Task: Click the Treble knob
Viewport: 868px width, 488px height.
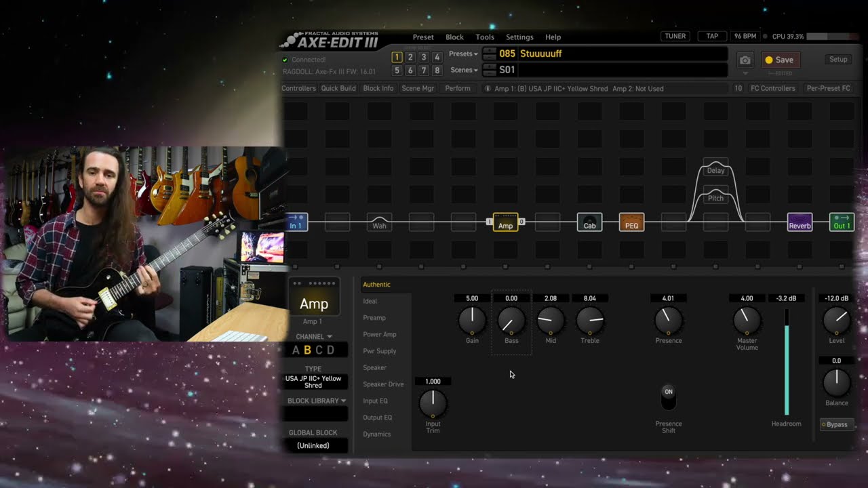Action: 590,320
